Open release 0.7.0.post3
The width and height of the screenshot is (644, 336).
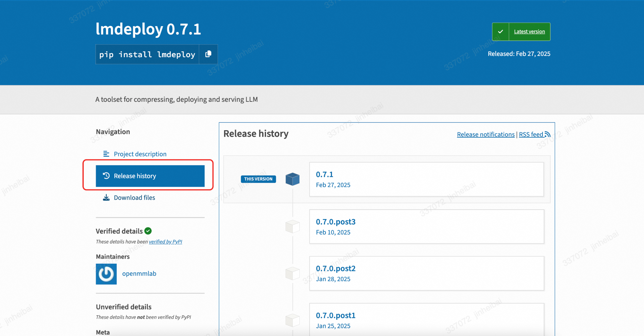point(426,226)
